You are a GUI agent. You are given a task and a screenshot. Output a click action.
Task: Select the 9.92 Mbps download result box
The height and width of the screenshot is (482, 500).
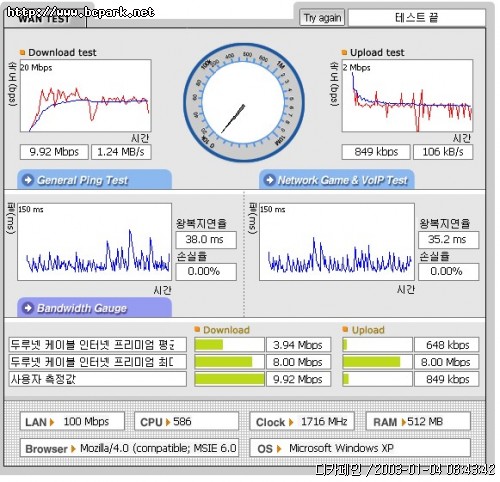54,152
